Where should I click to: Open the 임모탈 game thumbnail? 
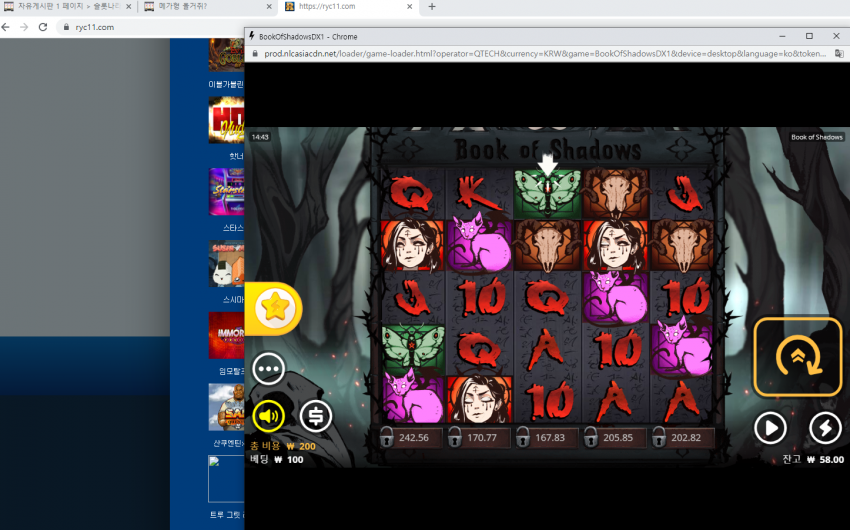tap(227, 335)
